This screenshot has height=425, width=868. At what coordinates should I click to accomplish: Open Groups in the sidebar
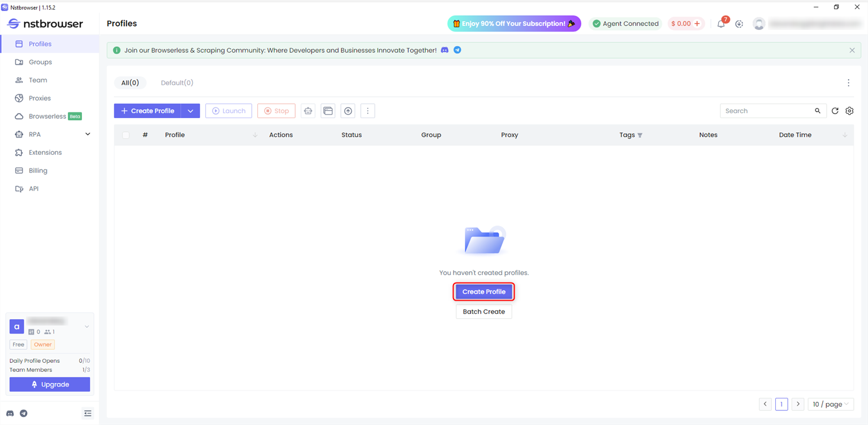pyautogui.click(x=49, y=62)
